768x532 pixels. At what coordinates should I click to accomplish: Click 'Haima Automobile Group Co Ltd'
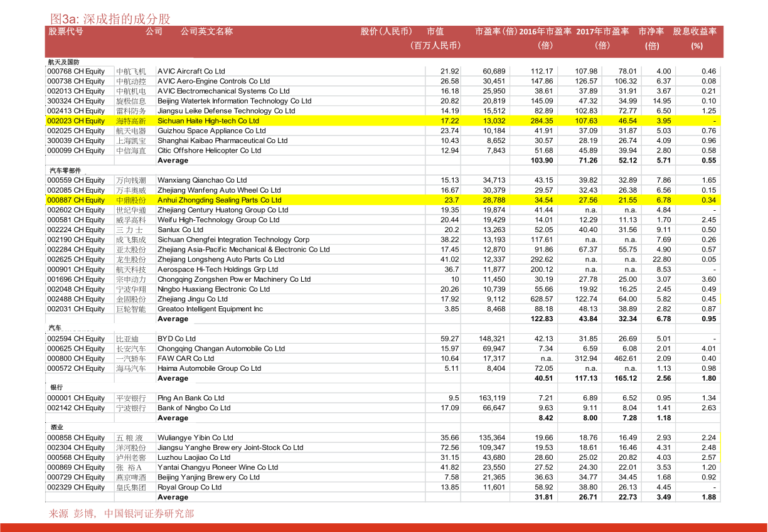(x=210, y=368)
